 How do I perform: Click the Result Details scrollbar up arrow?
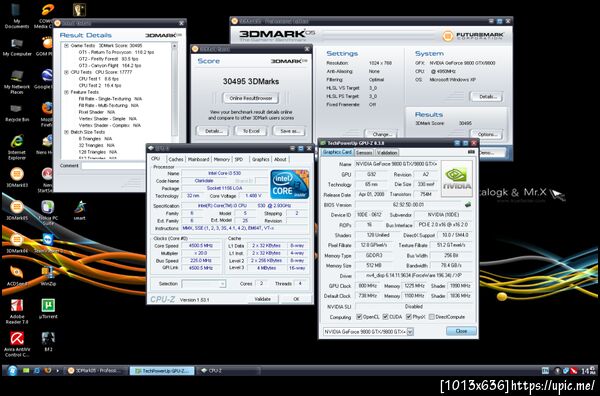[174, 46]
